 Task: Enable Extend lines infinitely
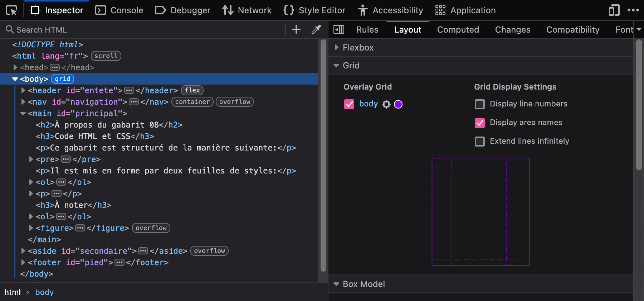click(x=480, y=142)
